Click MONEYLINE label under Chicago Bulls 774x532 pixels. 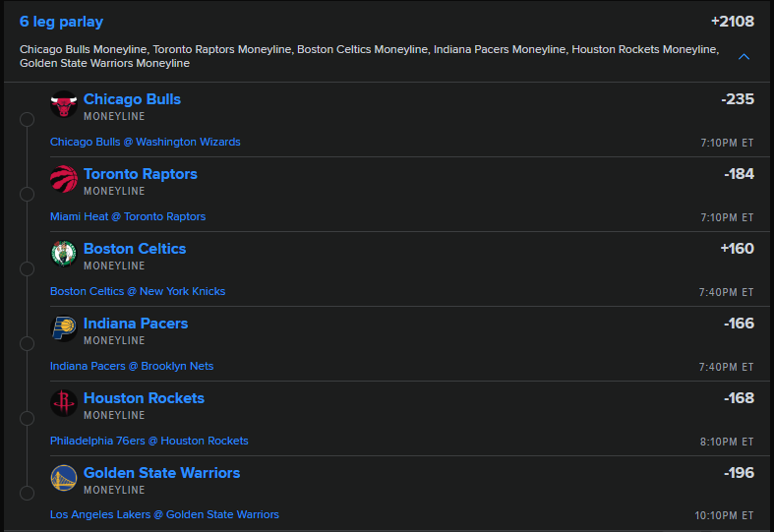coord(114,116)
